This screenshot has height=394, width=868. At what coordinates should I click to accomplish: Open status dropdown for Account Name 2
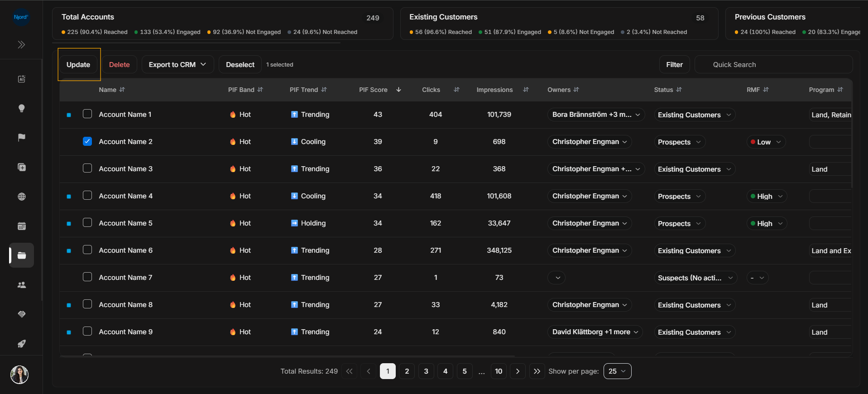click(679, 142)
